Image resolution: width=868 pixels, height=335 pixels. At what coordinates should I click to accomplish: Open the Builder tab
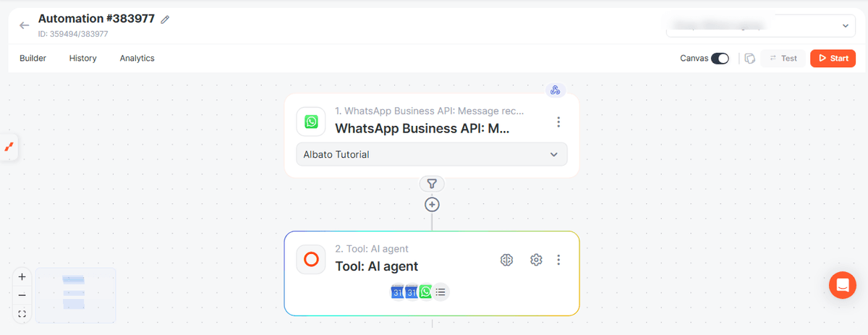point(33,58)
